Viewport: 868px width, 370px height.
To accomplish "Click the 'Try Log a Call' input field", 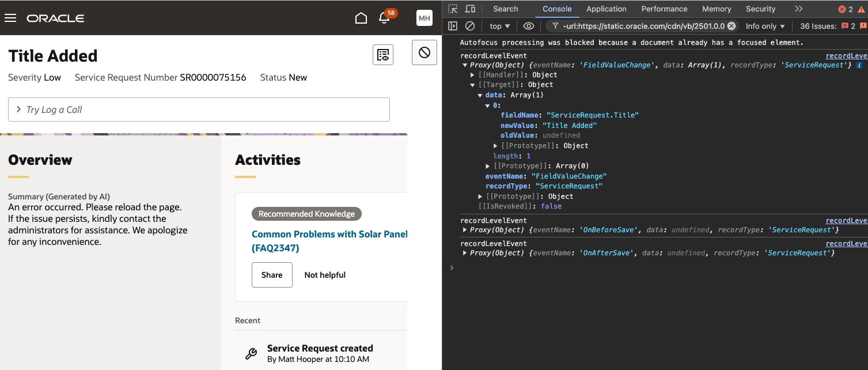I will [199, 110].
